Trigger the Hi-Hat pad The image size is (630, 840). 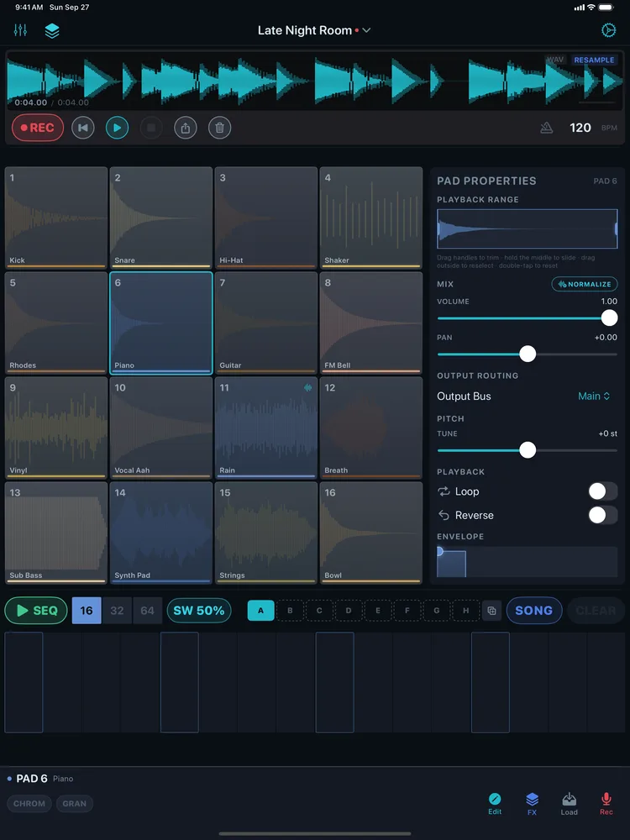(266, 218)
